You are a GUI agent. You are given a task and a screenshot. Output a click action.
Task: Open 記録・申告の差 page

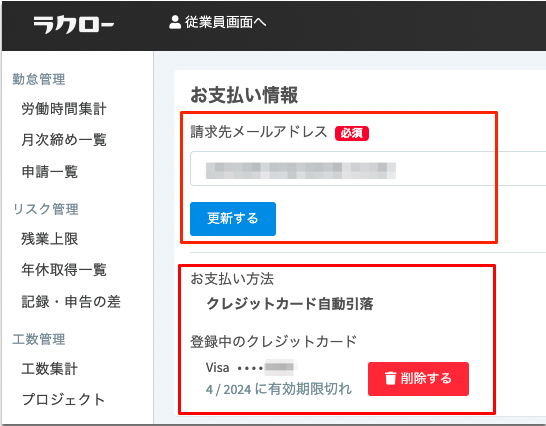click(x=71, y=302)
